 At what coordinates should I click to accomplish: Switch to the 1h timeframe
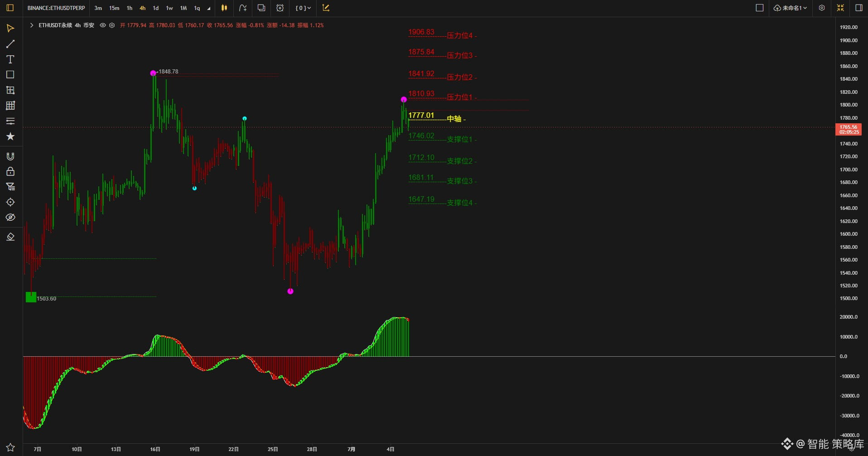(130, 8)
